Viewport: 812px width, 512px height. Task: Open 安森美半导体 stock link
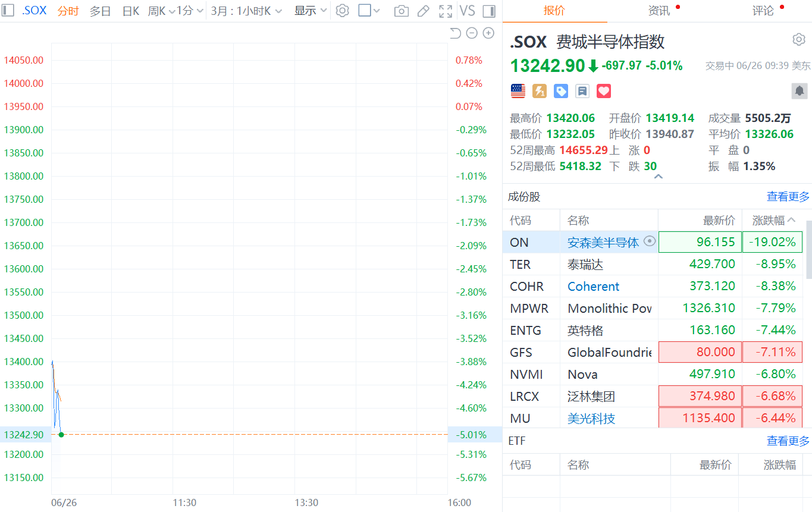(x=603, y=242)
